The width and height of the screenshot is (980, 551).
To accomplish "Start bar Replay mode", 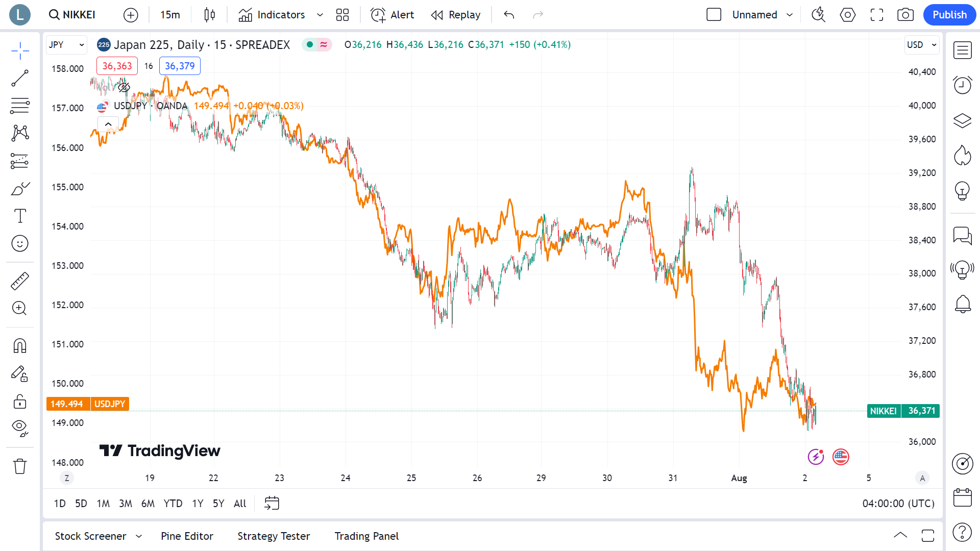I will (456, 15).
